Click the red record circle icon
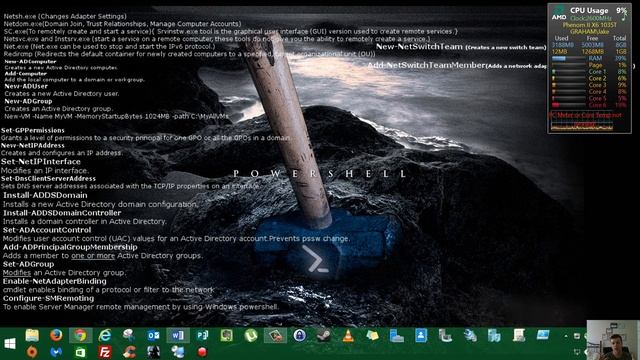 [202, 352]
